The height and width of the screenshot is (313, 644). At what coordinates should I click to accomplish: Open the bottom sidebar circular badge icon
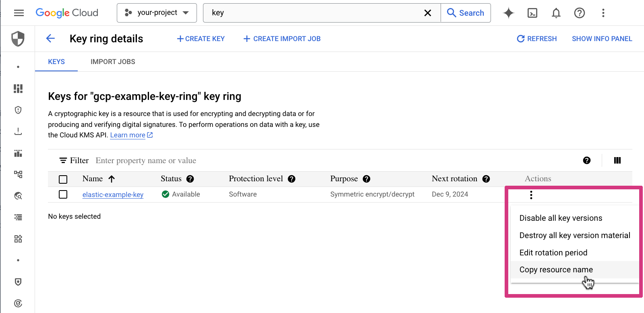pos(18,303)
